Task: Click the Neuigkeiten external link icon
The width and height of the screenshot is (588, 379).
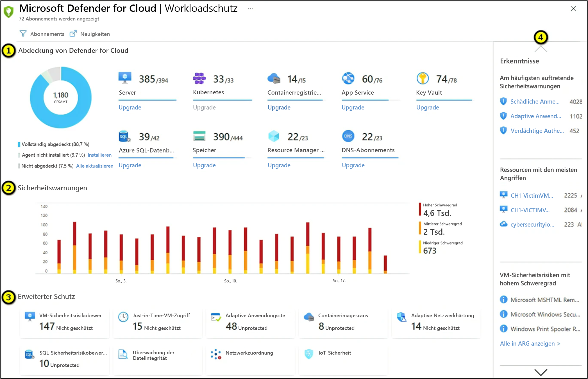Action: tap(73, 34)
